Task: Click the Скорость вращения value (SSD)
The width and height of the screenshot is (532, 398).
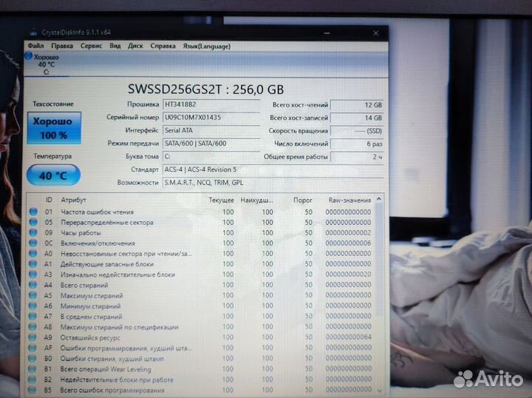Action: point(357,131)
